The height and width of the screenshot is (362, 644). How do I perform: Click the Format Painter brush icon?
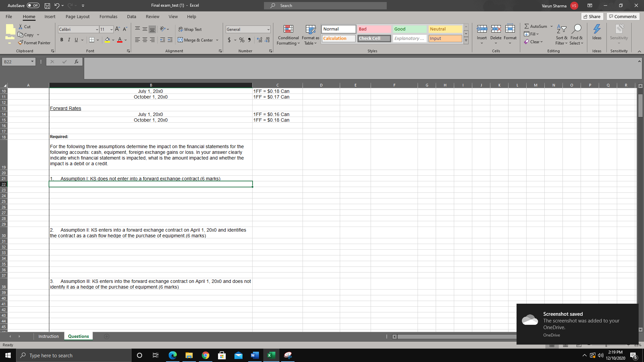(21, 43)
